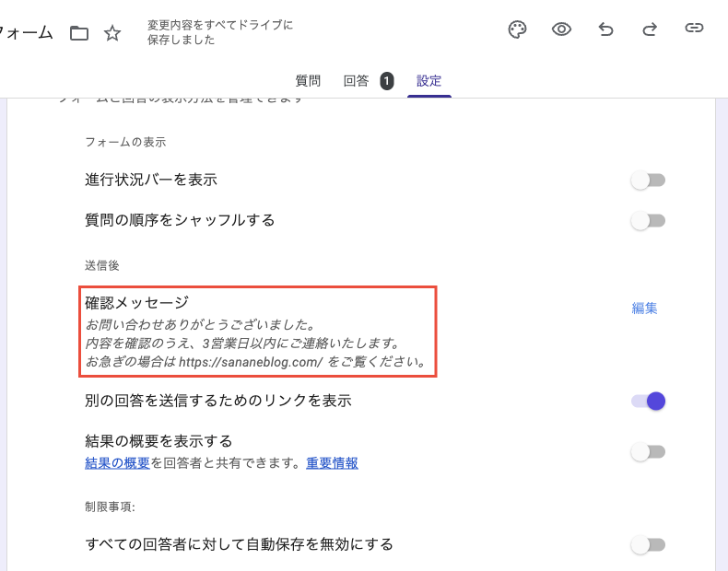728x571 pixels.
Task: Switch to the 回答 tab
Action: click(356, 81)
